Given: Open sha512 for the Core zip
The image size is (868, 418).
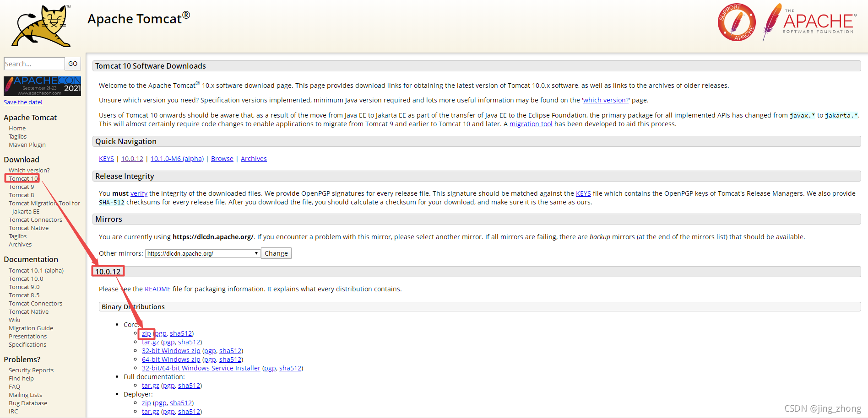Looking at the screenshot, I should point(181,333).
